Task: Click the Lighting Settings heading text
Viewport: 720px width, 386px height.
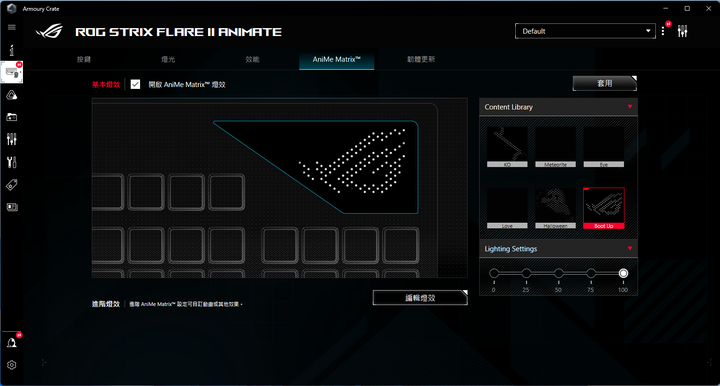Action: click(511, 249)
